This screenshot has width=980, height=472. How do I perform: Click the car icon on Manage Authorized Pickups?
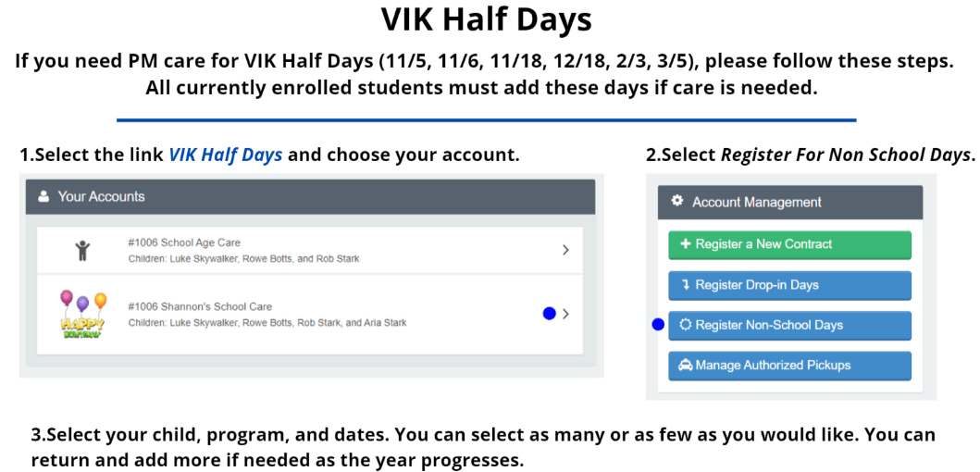(686, 366)
